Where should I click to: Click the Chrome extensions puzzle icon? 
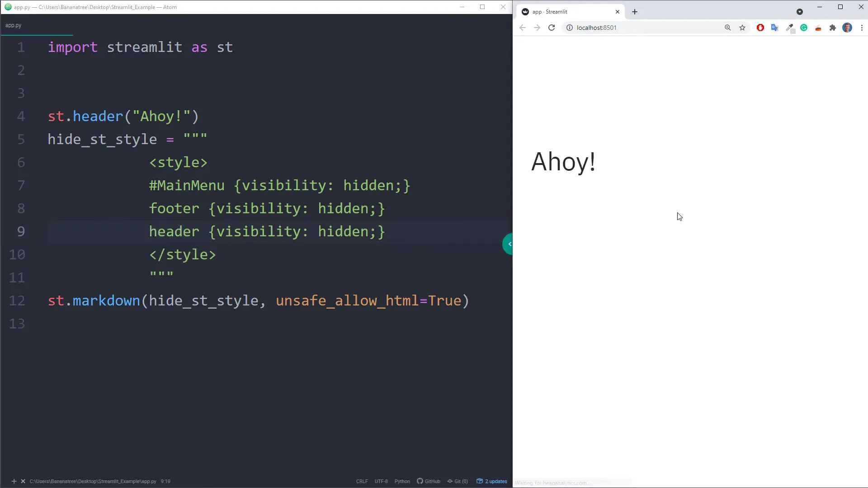[833, 28]
